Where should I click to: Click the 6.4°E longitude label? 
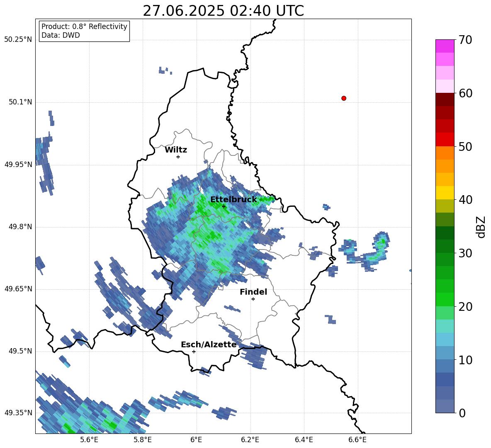coord(304,440)
